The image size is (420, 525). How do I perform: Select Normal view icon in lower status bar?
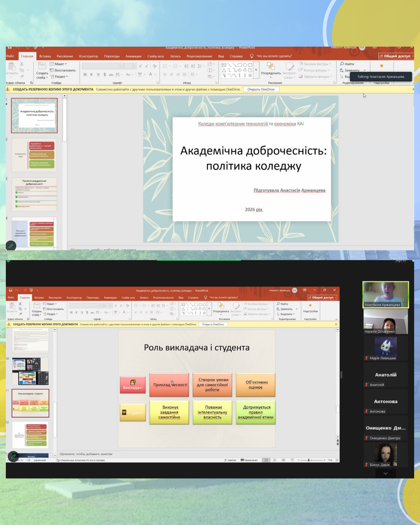tap(266, 460)
